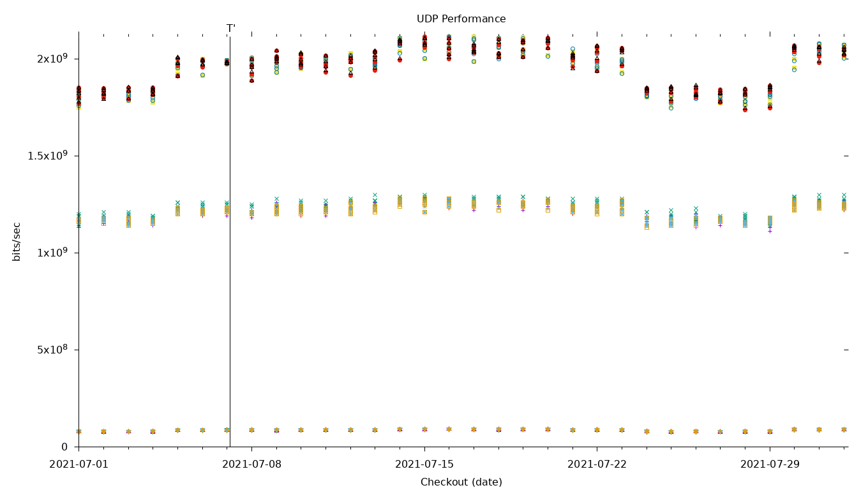This screenshot has width=868, height=490.
Task: Click the 'UDP Performance' chart title
Action: click(461, 19)
